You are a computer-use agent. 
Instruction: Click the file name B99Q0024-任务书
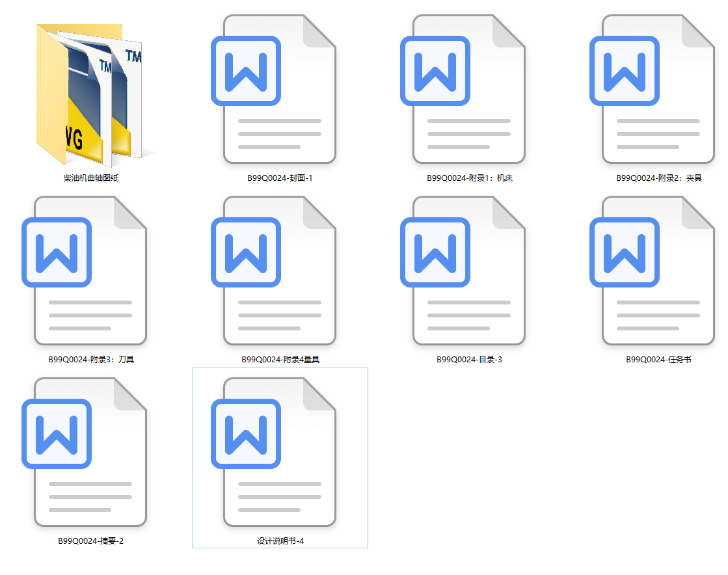659,359
